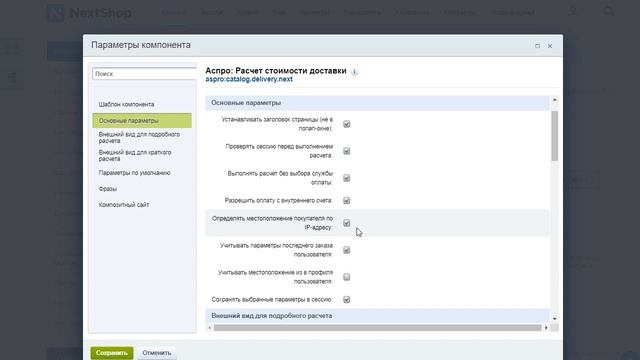This screenshot has height=360, width=640.
Task: Toggle 'Устанавливать заголовок страницы' checkbox
Action: click(x=347, y=124)
